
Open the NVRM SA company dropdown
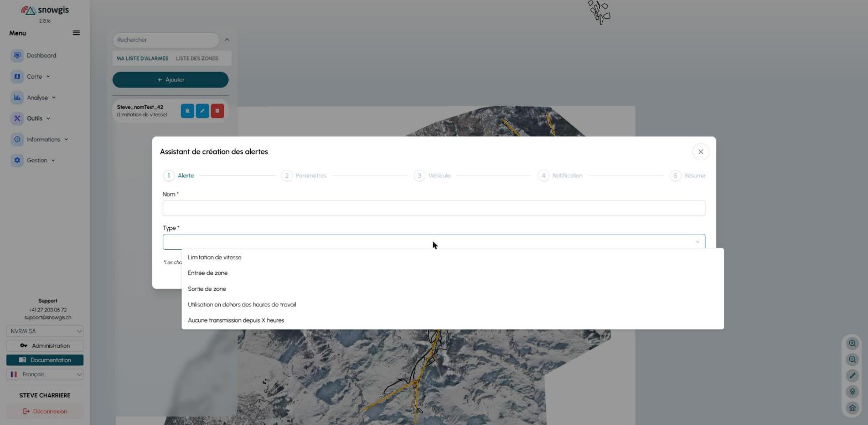click(45, 331)
